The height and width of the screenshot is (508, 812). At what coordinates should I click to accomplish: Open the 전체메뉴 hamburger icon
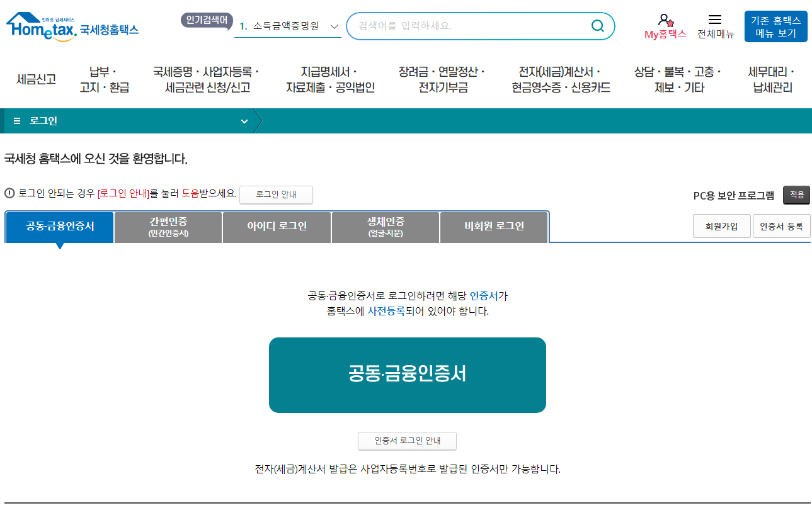[715, 20]
